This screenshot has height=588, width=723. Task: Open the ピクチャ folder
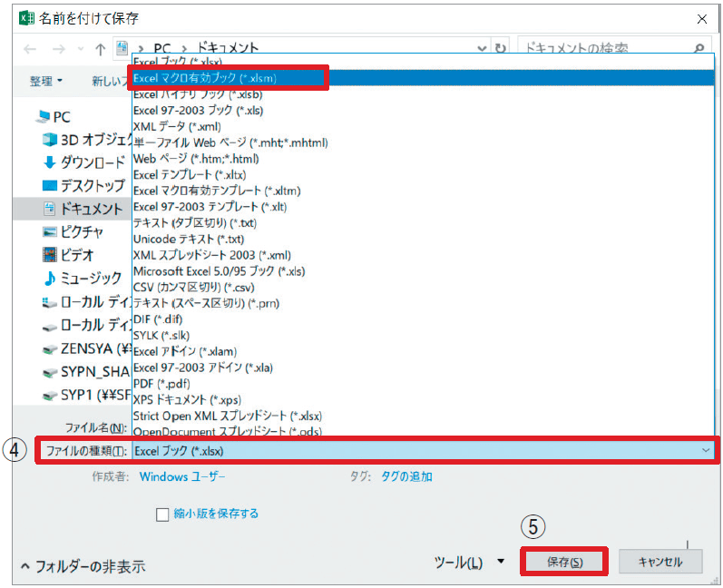(81, 231)
